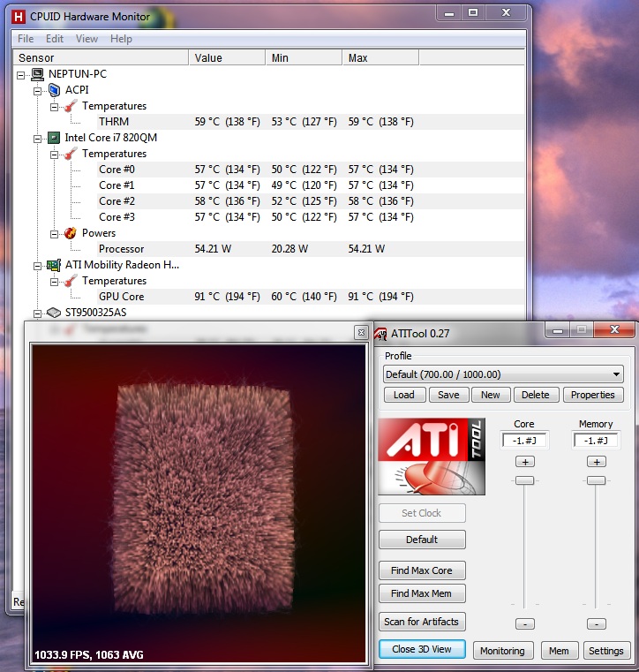Click the thermometer icon under Intel Core i7
The width and height of the screenshot is (639, 672).
(x=71, y=154)
